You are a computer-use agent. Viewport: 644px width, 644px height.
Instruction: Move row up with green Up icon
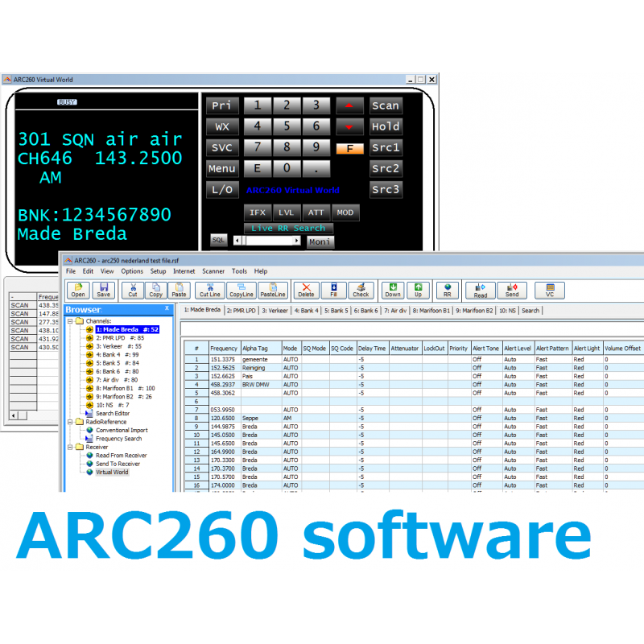click(418, 290)
